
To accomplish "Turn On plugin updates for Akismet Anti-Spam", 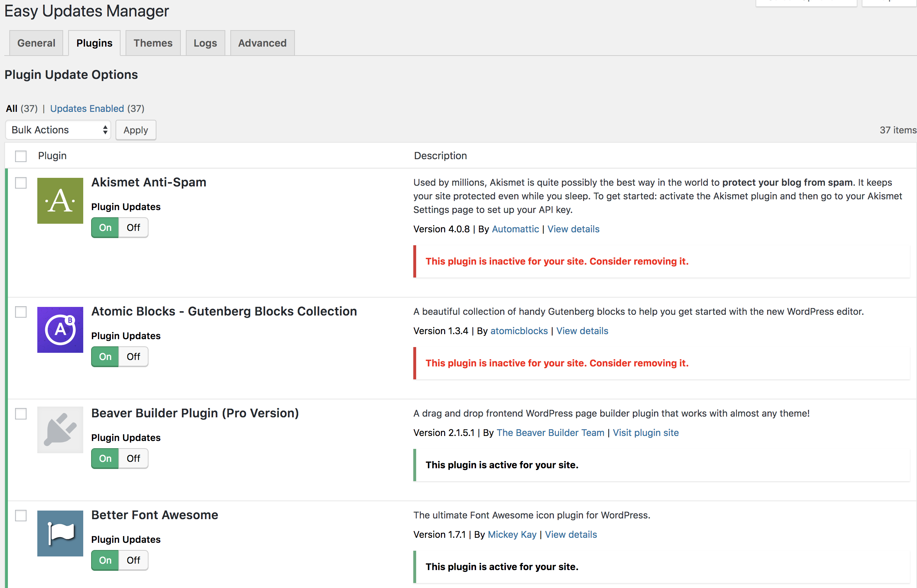I will pyautogui.click(x=105, y=228).
